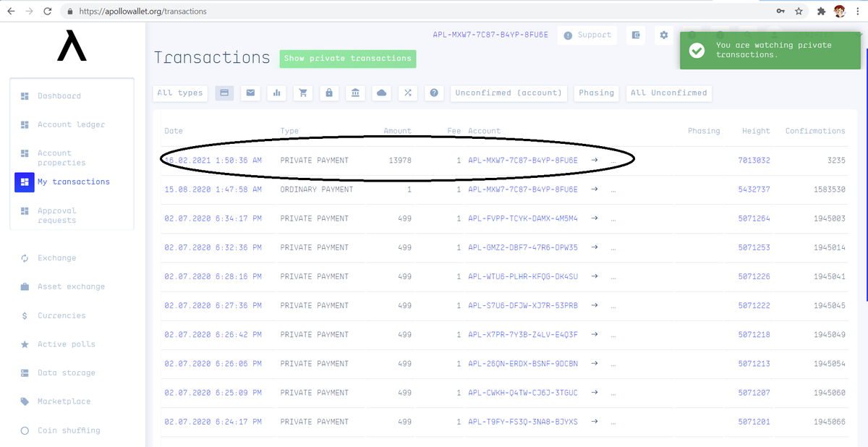The height and width of the screenshot is (447, 868).
Task: Click the browser address bar URL
Action: 142,11
